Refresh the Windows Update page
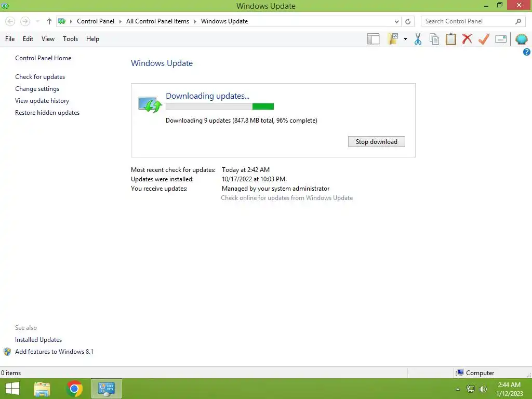 tap(408, 21)
